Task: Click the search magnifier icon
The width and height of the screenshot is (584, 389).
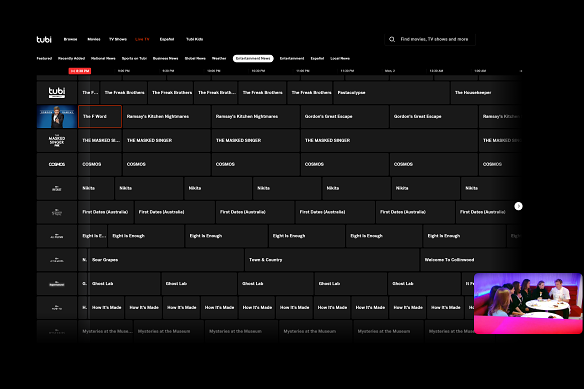Action: pyautogui.click(x=392, y=39)
